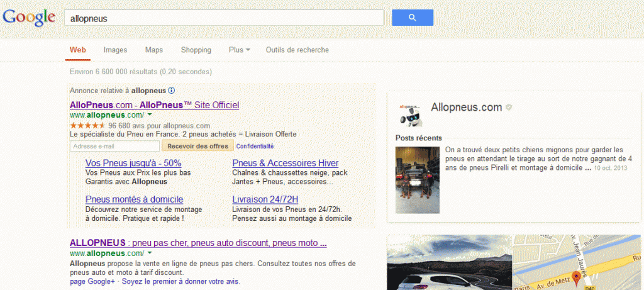This screenshot has width=644, height=290.
Task: Open the Confidentialité link
Action: pyautogui.click(x=255, y=146)
